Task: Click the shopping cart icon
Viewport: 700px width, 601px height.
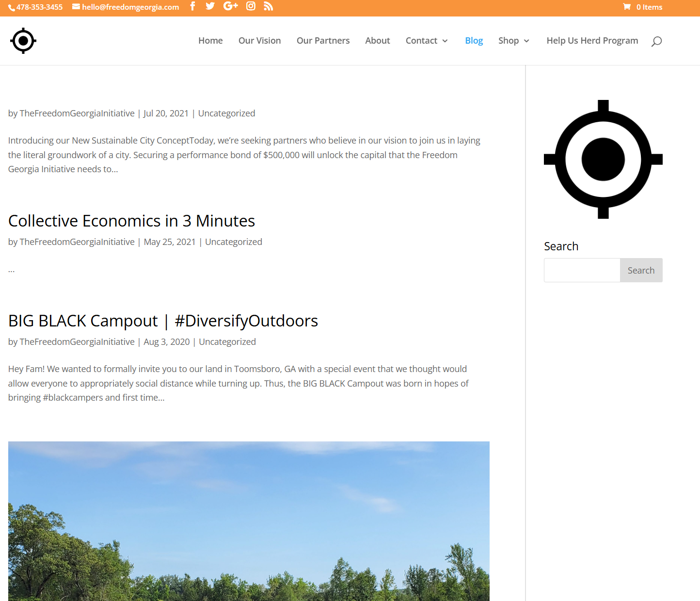Action: tap(627, 7)
